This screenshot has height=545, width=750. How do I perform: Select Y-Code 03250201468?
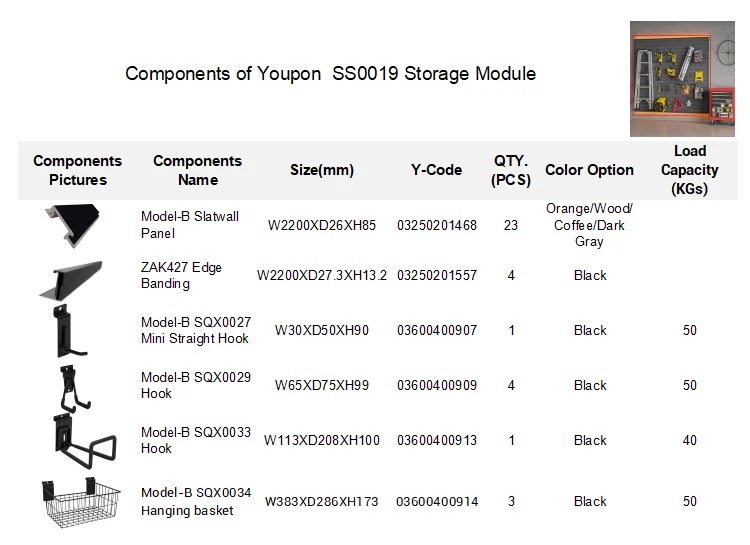tap(437, 225)
